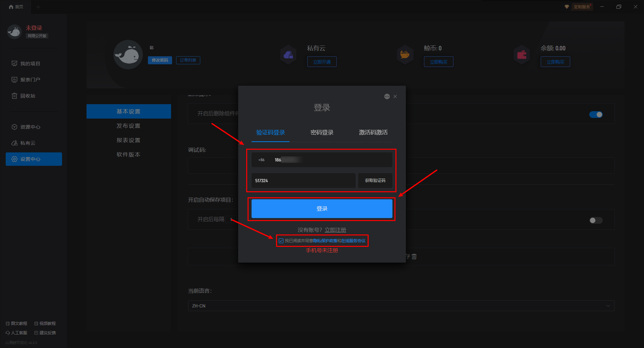This screenshot has height=348, width=644.
Task: Open the 在线服务协议 link
Action: pos(354,241)
